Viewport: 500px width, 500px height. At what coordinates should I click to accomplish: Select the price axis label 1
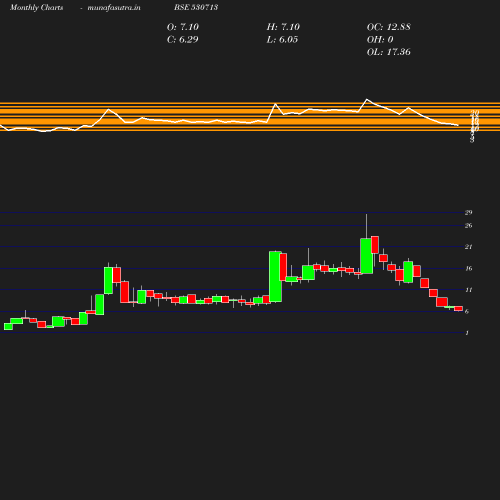[467, 333]
